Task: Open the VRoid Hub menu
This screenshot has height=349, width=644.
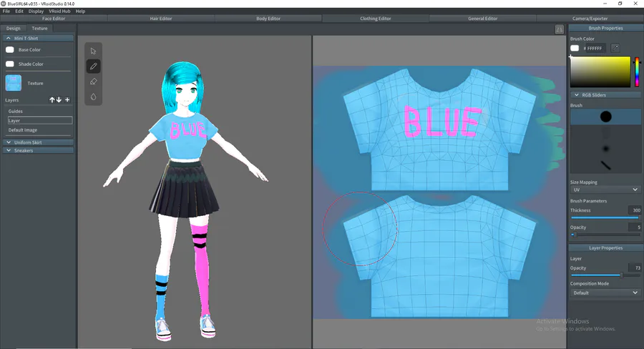Action: click(59, 11)
